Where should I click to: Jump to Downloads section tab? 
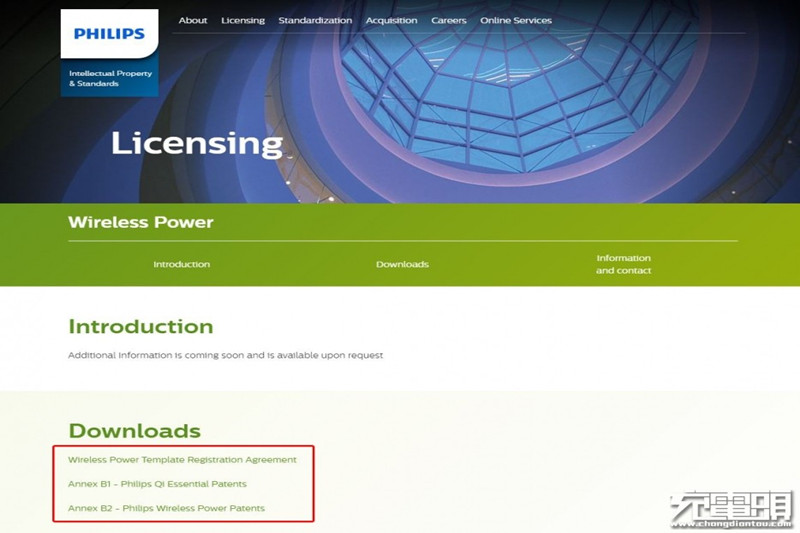(403, 264)
